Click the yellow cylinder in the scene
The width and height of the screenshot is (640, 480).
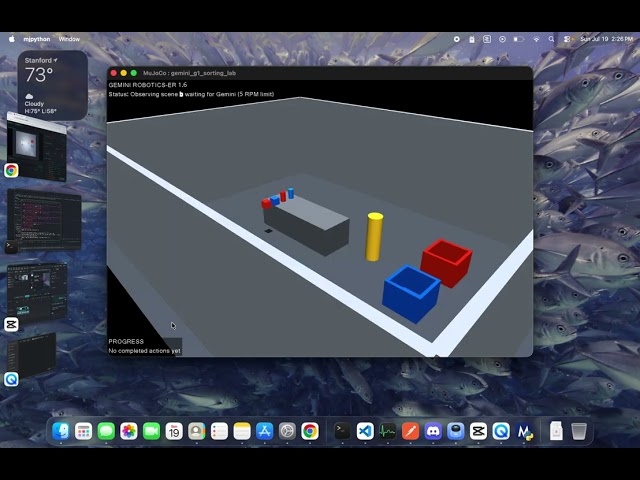pos(374,237)
